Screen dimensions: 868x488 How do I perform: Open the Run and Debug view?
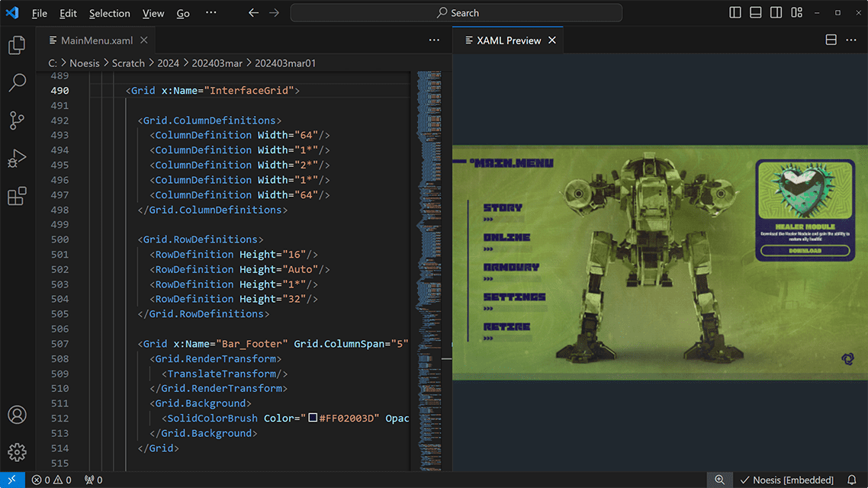point(17,159)
